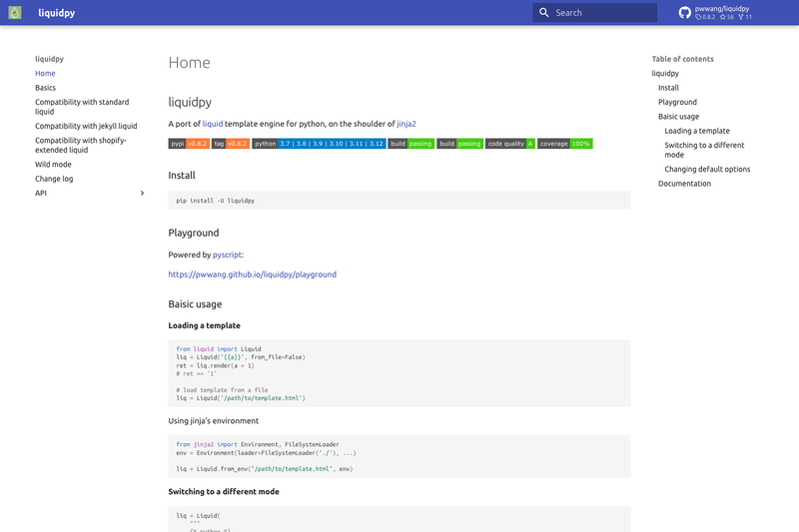This screenshot has height=532, width=799.
Task: Jump to Documentation in table of contents
Action: coord(684,184)
